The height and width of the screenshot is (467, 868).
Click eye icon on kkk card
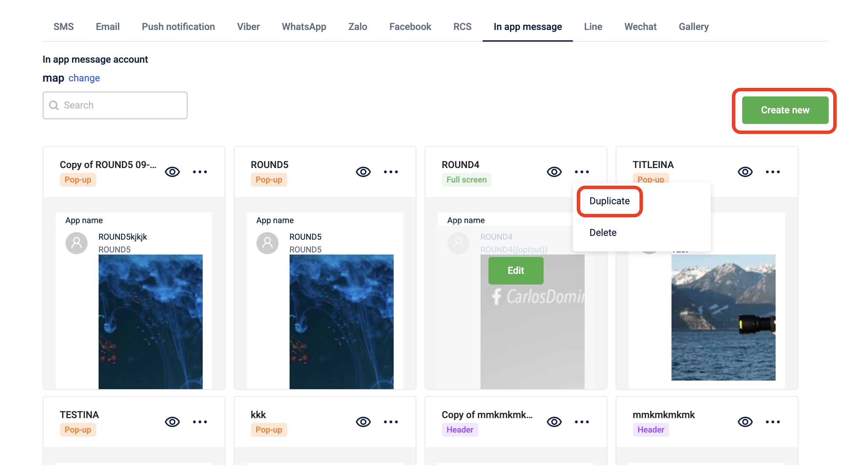tap(363, 422)
